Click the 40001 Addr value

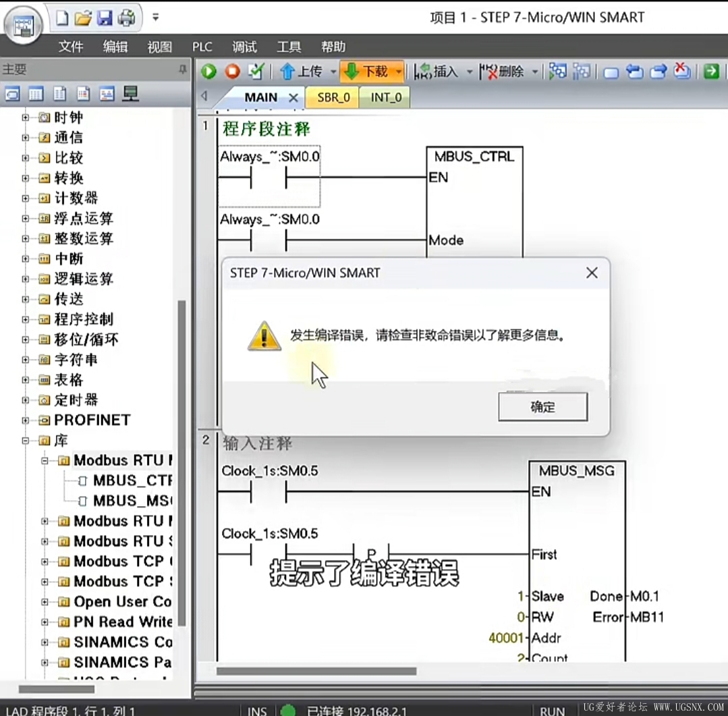505,638
